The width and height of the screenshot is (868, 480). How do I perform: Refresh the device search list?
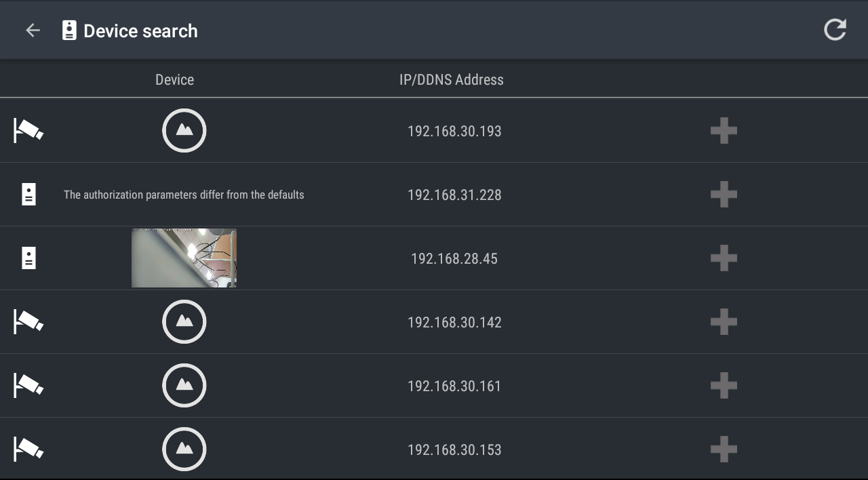[835, 30]
